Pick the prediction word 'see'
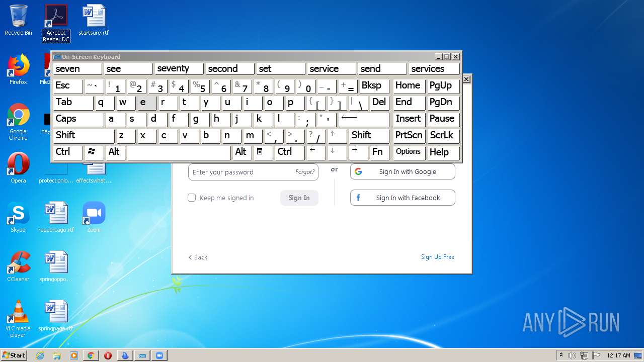 128,69
